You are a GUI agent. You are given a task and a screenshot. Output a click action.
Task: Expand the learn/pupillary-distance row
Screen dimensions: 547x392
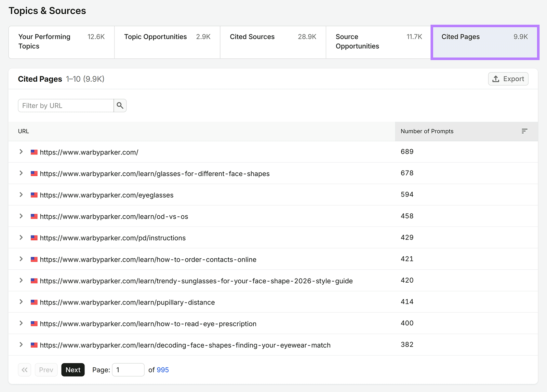[21, 302]
